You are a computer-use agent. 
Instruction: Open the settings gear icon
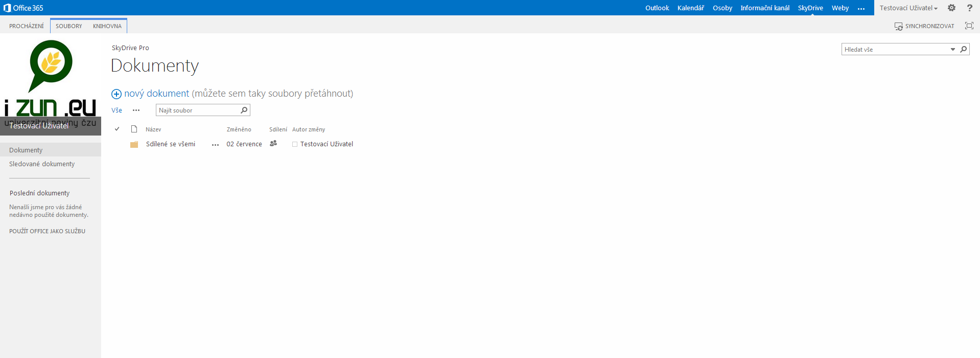951,8
